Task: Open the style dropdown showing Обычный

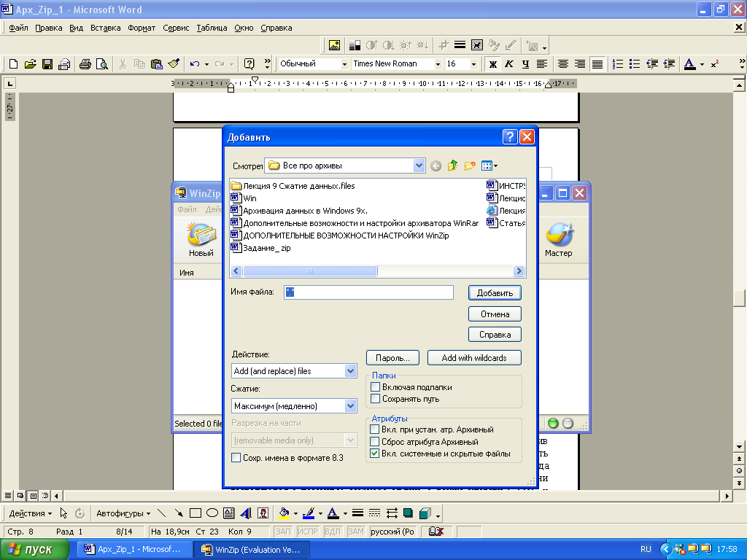Action: (x=344, y=64)
